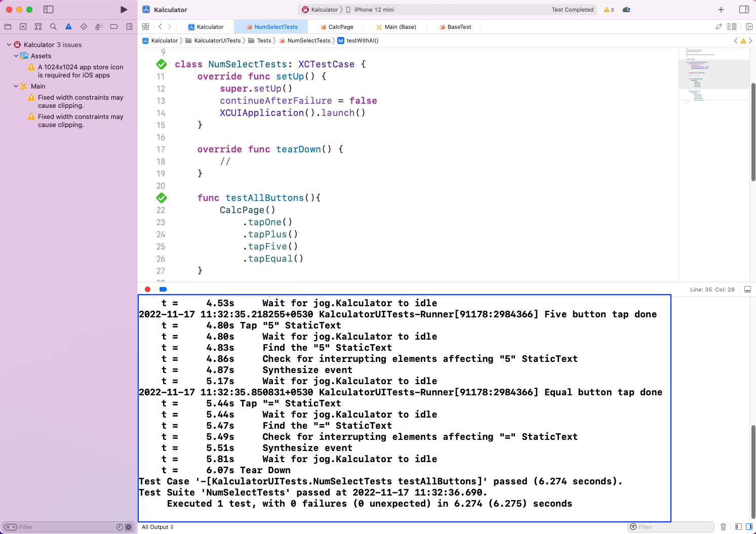
Task: Click the console vertical scrollbar
Action: (x=753, y=472)
